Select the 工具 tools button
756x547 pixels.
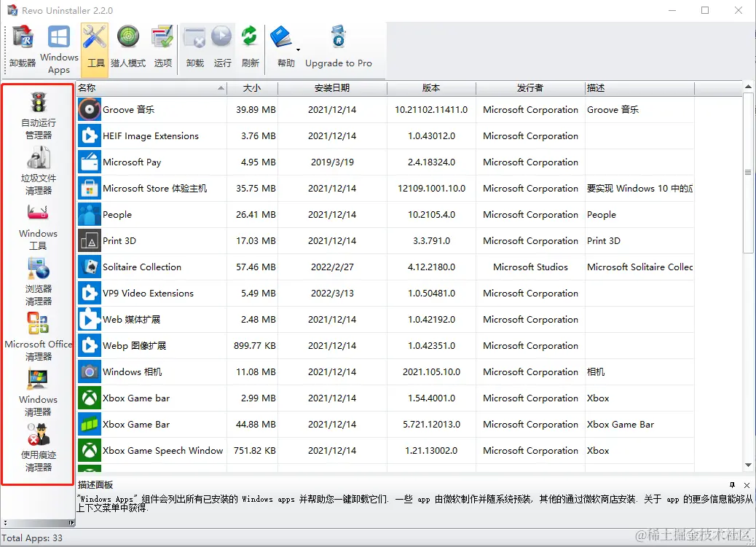(95, 50)
